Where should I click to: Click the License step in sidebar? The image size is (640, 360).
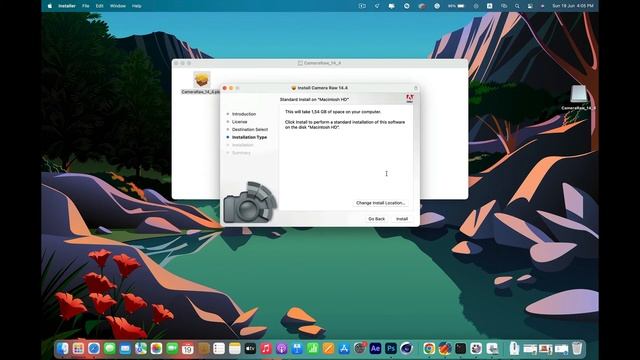point(240,122)
